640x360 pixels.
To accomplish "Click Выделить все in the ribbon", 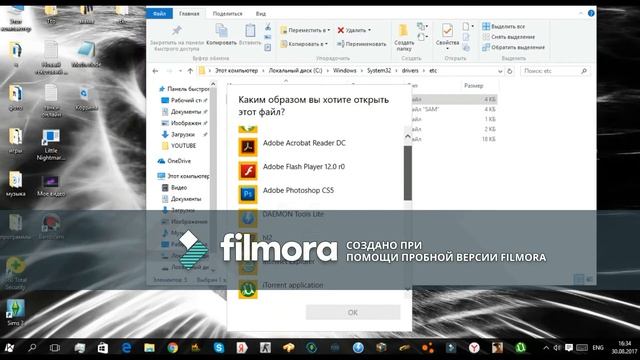I will (504, 27).
